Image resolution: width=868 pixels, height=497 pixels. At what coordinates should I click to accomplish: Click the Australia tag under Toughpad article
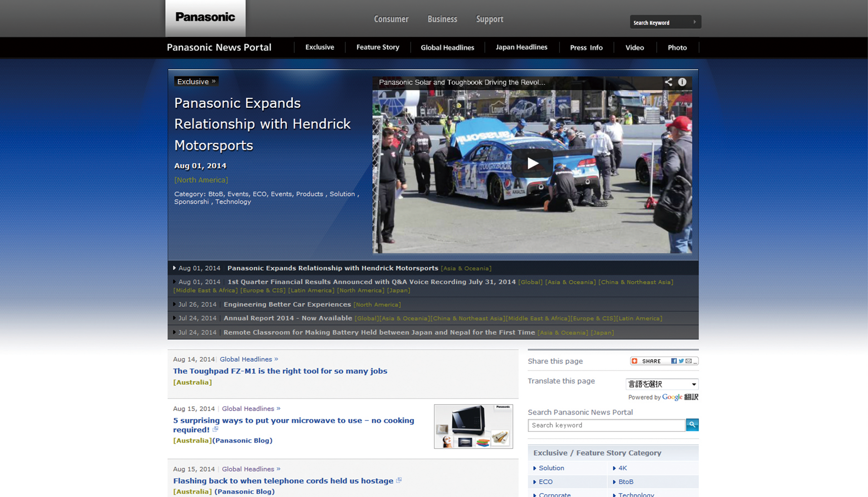click(192, 382)
